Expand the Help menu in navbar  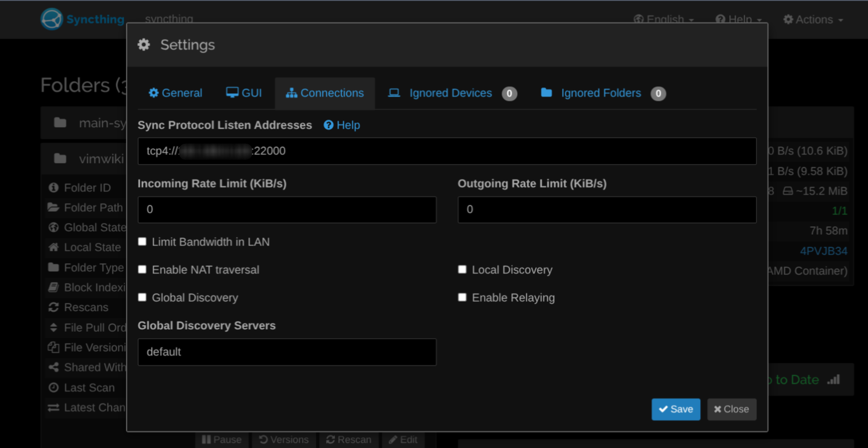pyautogui.click(x=738, y=19)
